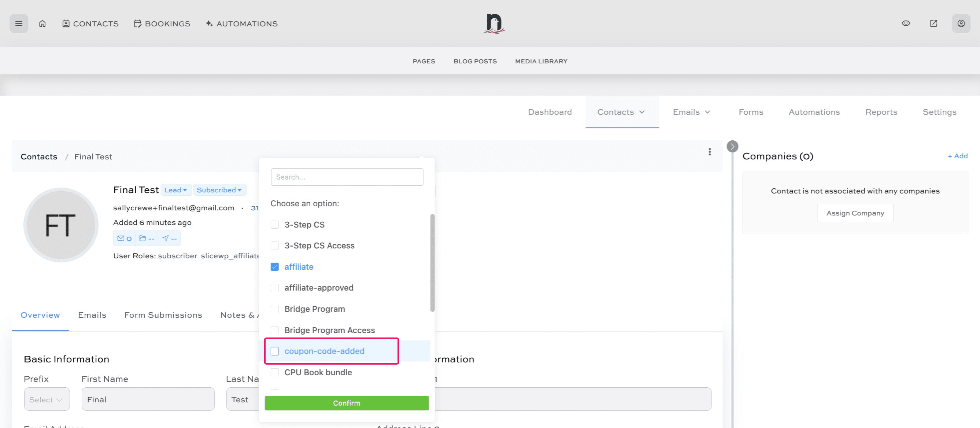Go to home icon in top bar

42,23
